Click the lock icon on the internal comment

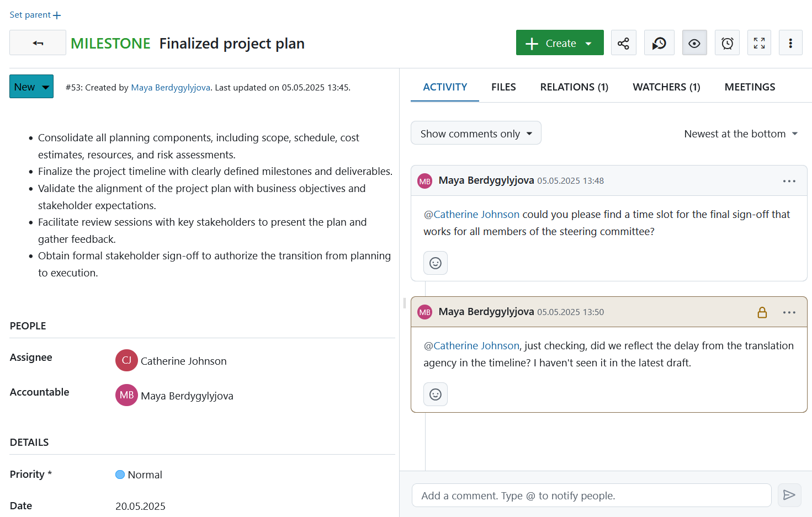[x=762, y=312]
